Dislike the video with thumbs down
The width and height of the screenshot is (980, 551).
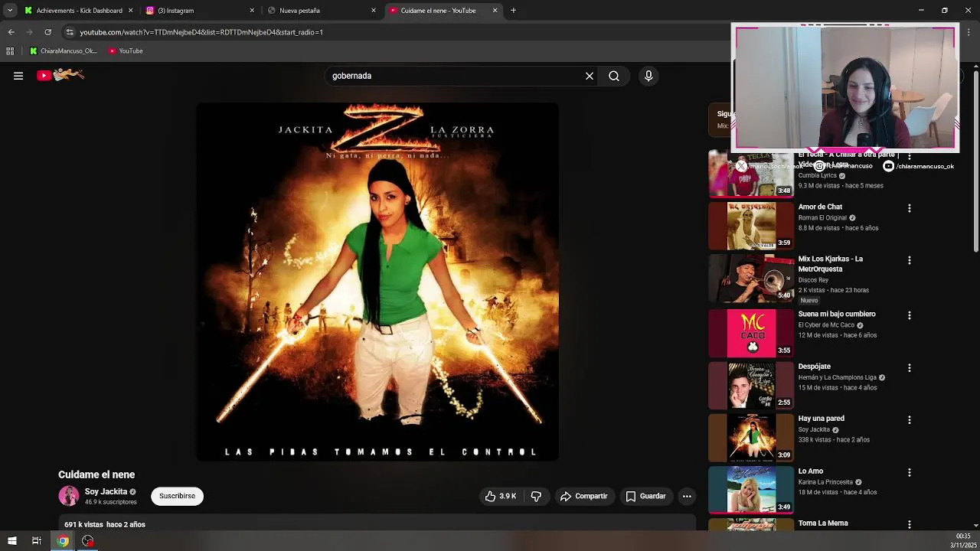536,496
